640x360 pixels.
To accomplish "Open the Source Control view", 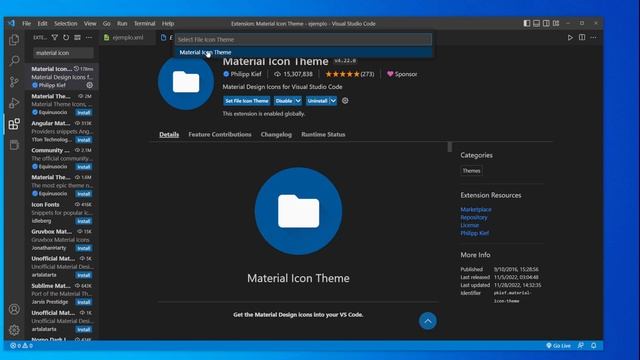I will (x=14, y=82).
